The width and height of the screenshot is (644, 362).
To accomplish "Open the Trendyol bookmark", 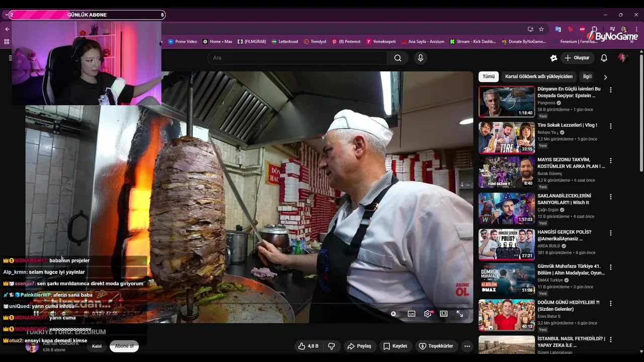I will coord(315,42).
